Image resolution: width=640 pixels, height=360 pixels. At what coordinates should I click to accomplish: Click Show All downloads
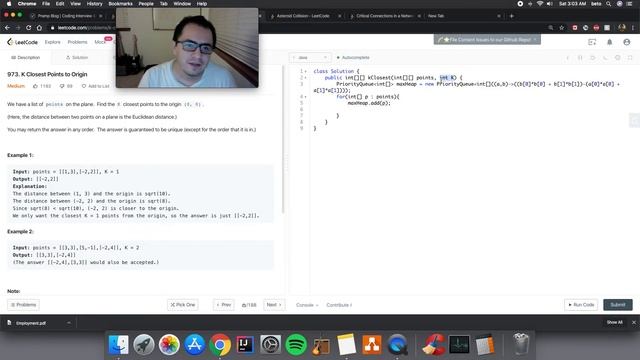click(x=614, y=322)
